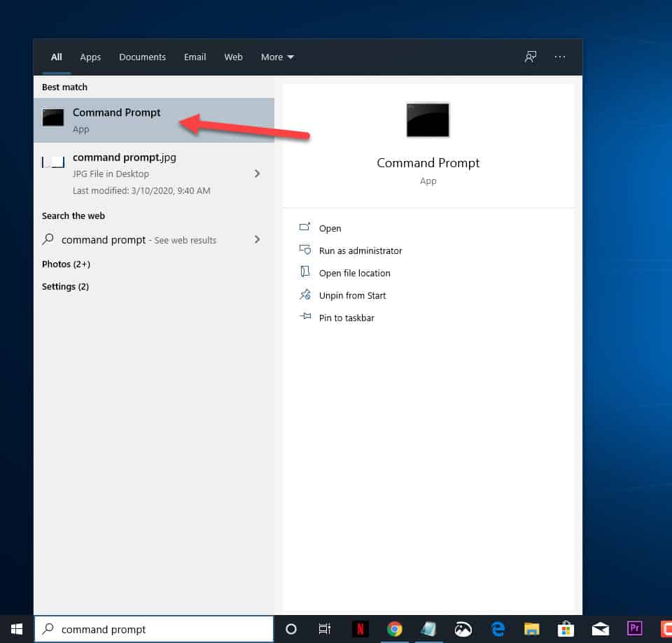The height and width of the screenshot is (643, 672).
Task: Launch Adobe Premiere Pro from taskbar
Action: 635,628
